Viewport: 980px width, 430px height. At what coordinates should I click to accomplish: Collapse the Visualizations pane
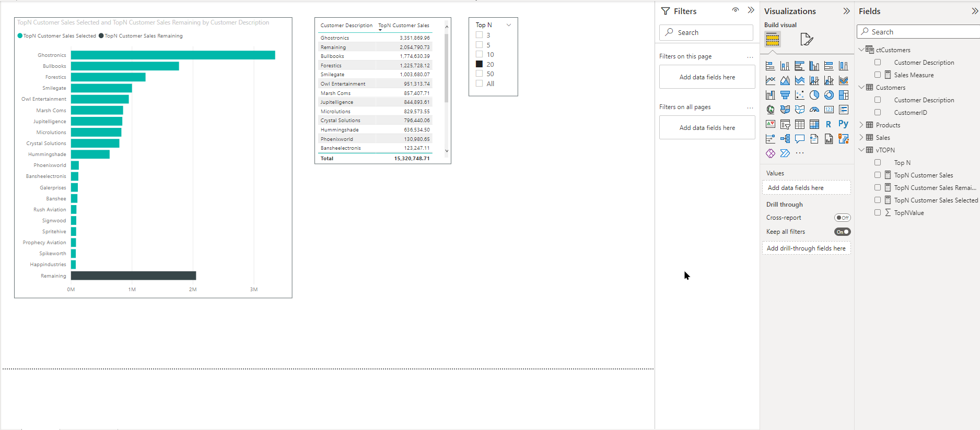(846, 11)
